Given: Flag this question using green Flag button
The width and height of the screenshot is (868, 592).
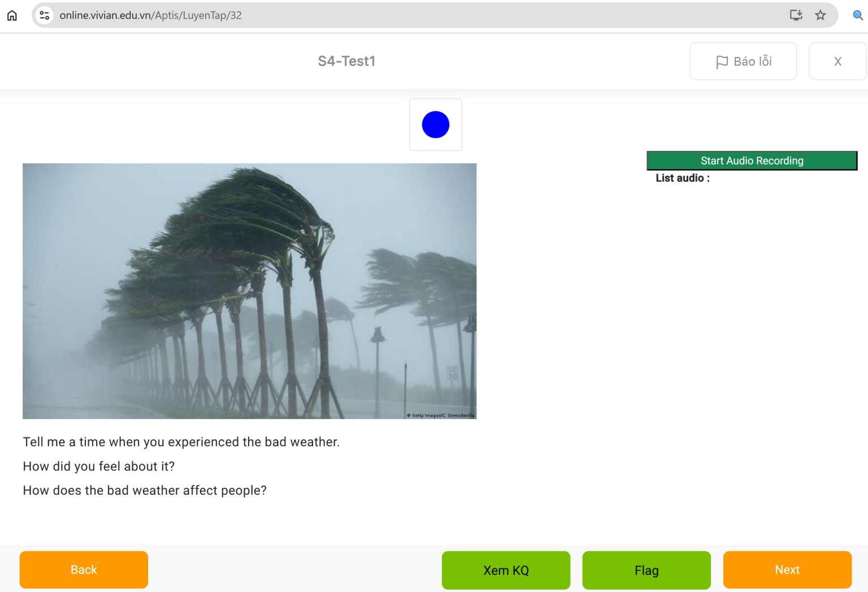Looking at the screenshot, I should click(646, 570).
